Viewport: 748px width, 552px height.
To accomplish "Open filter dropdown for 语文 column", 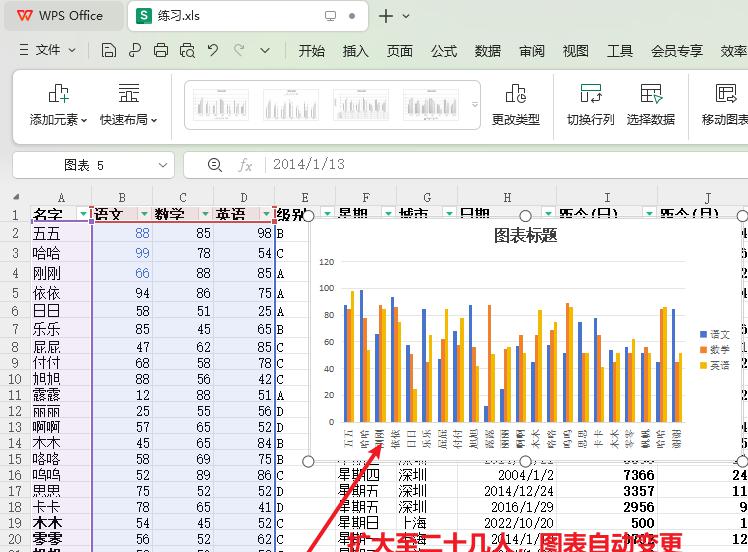I will [144, 213].
